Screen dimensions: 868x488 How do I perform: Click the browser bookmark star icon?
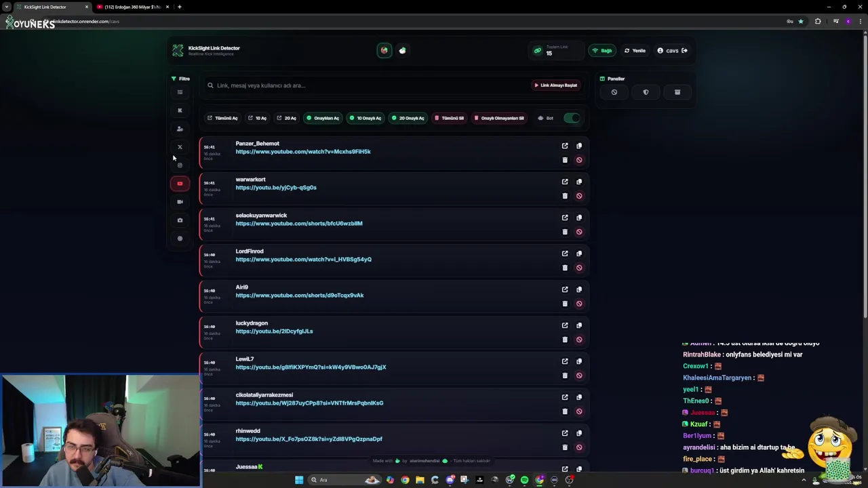tap(801, 21)
